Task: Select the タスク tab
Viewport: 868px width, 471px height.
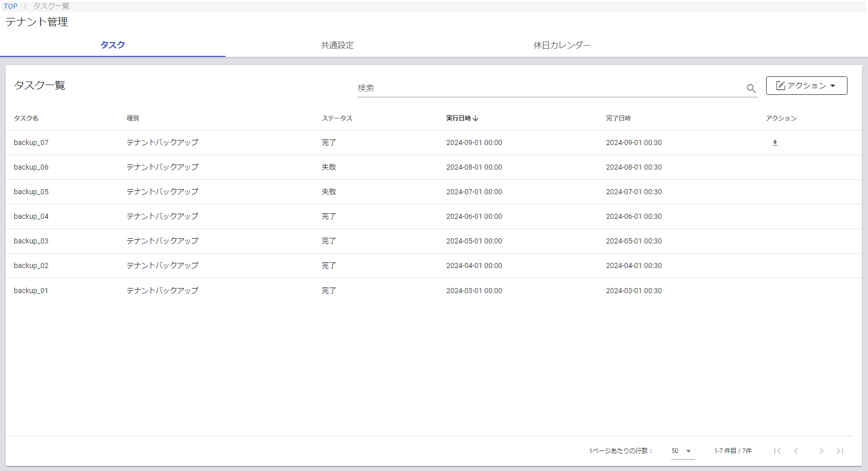Action: [x=112, y=45]
